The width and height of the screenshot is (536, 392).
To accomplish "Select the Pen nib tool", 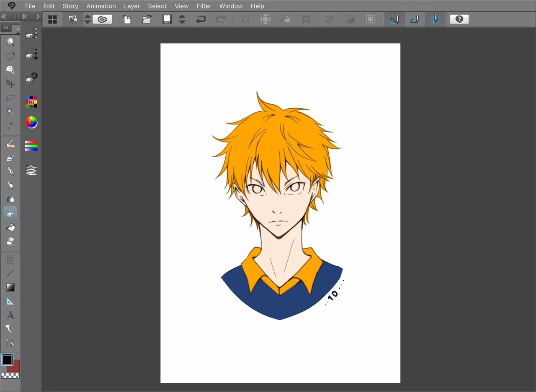I will [x=10, y=172].
